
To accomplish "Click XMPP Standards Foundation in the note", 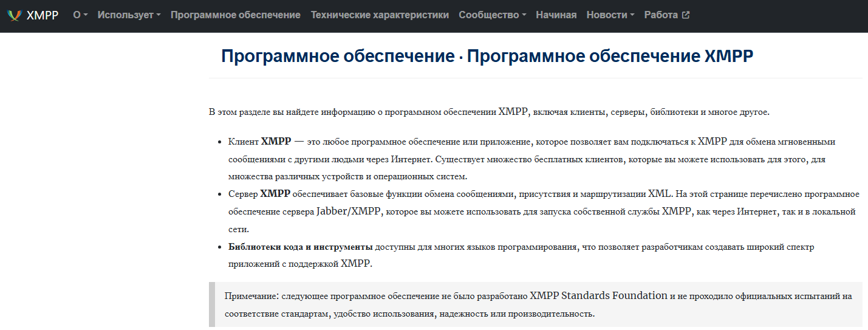I will click(x=598, y=296).
